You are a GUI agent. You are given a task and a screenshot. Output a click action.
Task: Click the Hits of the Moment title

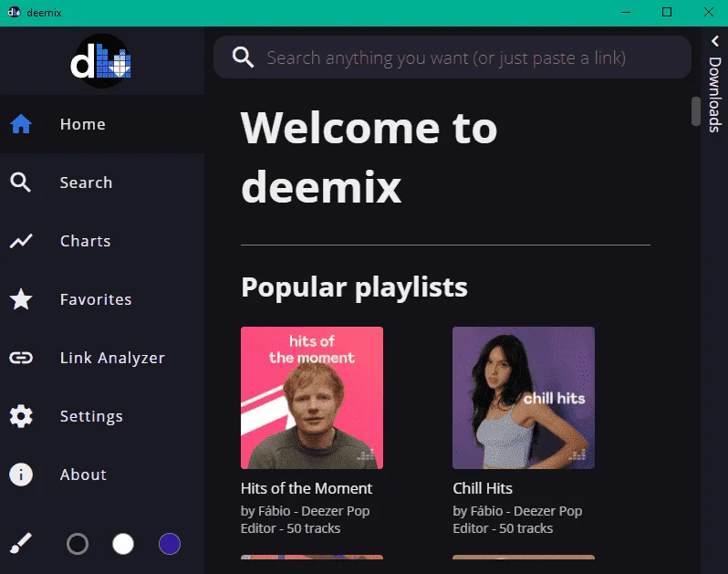307,488
